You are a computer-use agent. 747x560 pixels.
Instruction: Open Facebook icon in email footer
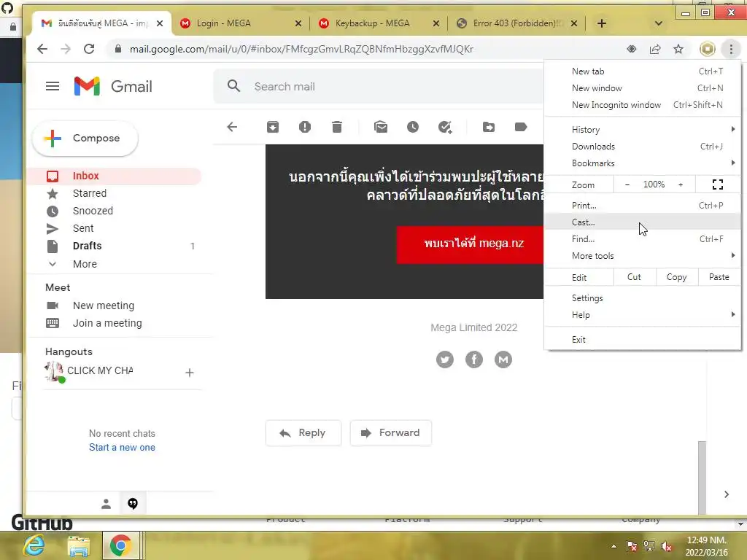[474, 359]
